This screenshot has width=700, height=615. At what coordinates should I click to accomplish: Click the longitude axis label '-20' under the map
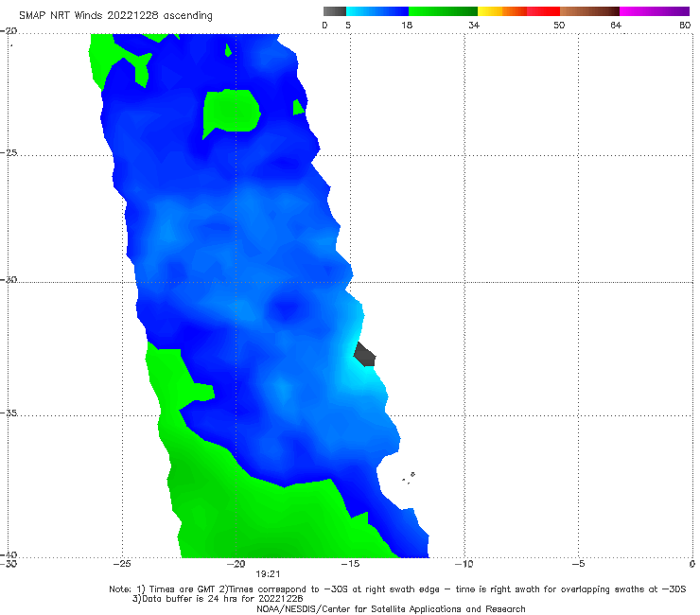[236, 564]
